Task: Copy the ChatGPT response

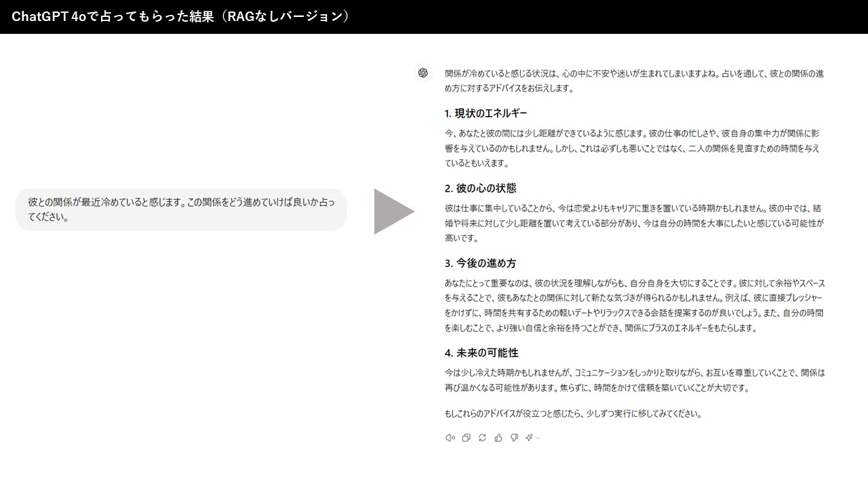Action: [466, 438]
